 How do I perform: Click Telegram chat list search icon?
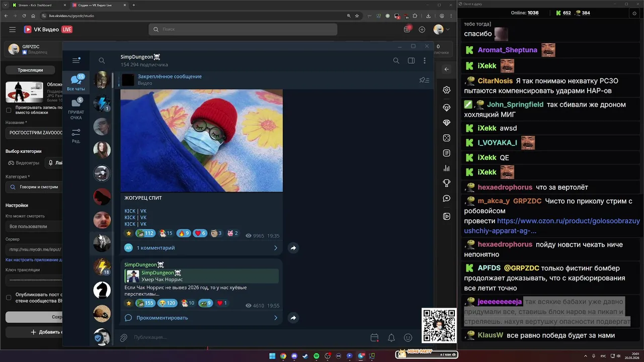[x=102, y=61]
